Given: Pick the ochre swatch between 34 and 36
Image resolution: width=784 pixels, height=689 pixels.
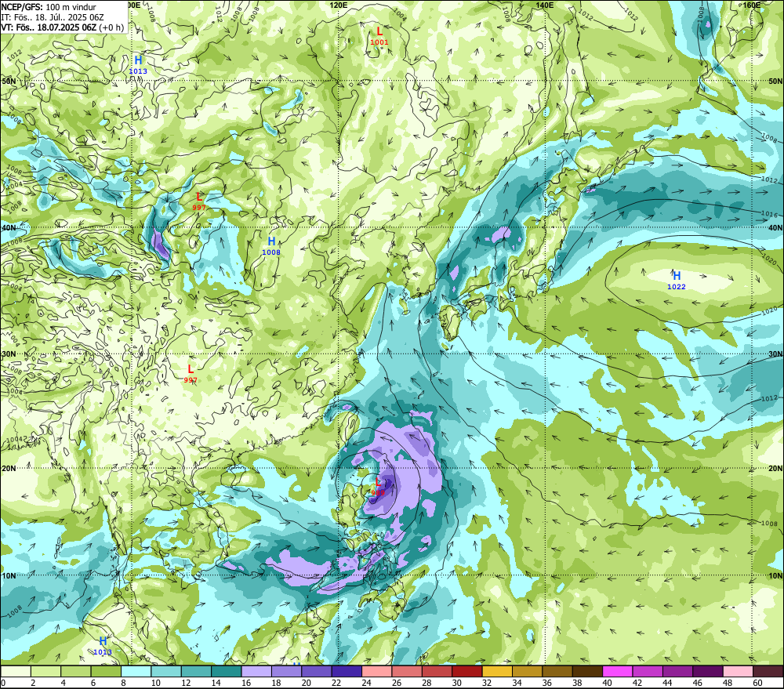Looking at the screenshot, I should point(527,671).
